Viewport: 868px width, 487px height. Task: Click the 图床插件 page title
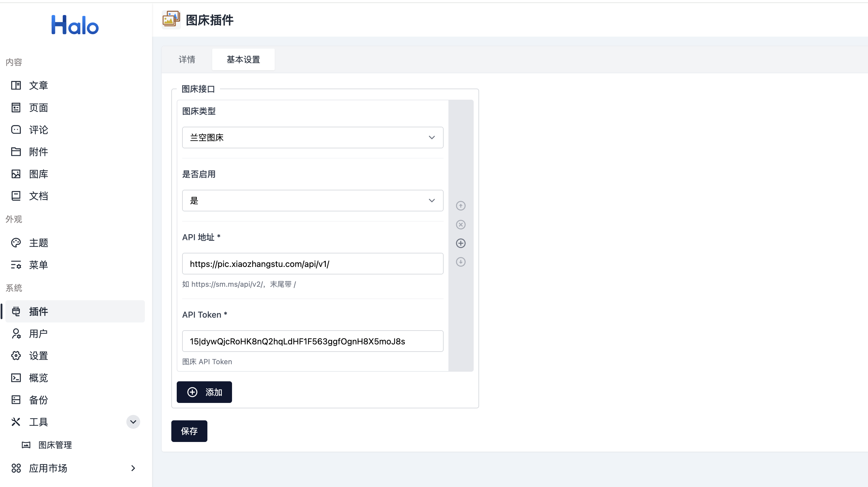209,20
